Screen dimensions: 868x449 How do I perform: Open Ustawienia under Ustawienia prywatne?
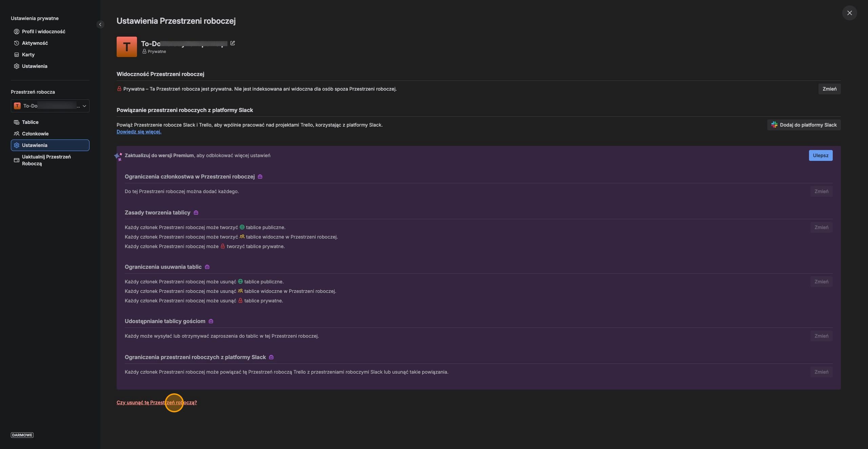pyautogui.click(x=50, y=66)
